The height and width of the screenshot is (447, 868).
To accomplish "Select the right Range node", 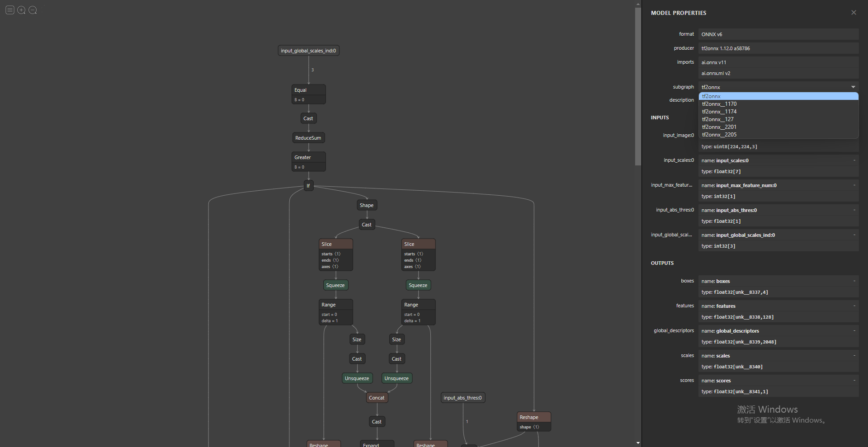I will click(x=418, y=312).
